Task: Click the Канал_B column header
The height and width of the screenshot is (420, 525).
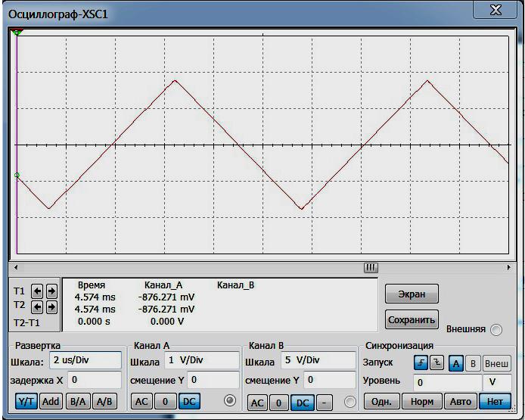Action: coord(235,285)
